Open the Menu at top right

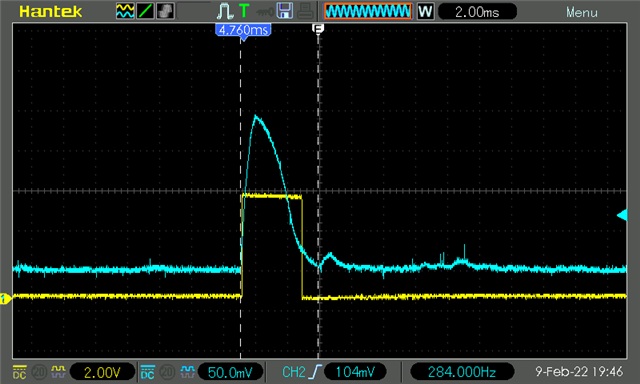[x=582, y=12]
